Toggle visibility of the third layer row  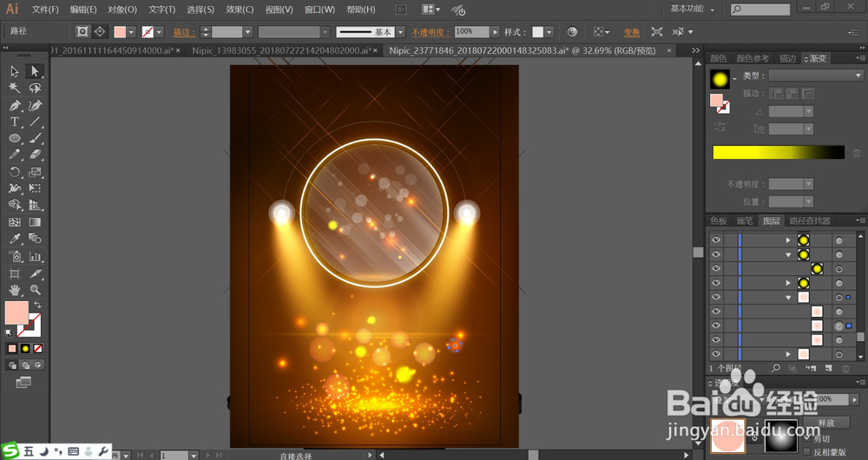(716, 268)
